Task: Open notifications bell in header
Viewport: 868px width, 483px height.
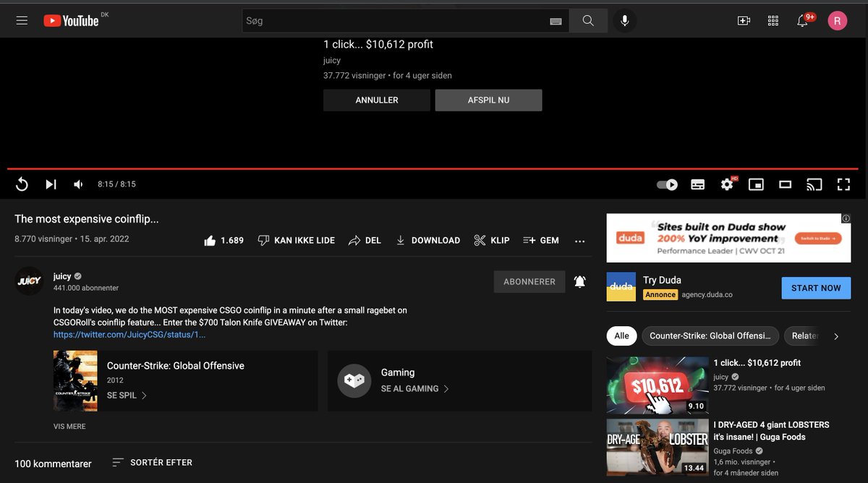Action: pyautogui.click(x=803, y=21)
